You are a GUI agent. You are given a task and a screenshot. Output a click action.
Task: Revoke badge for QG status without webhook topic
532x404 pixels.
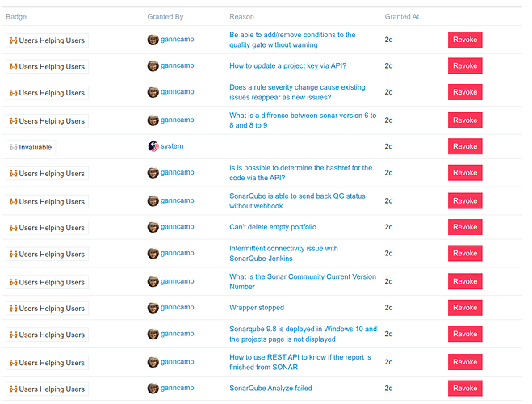(465, 201)
